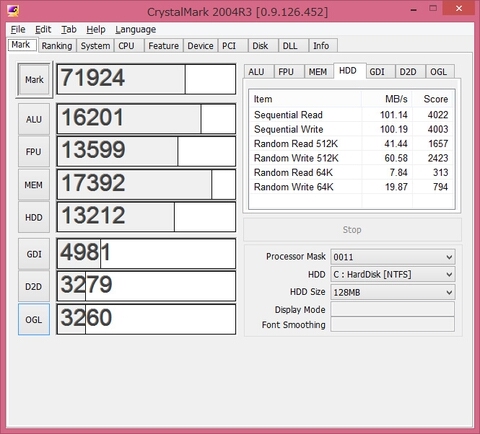This screenshot has height=434, width=480.
Task: Select the Random Write 512K row
Action: coord(351,158)
